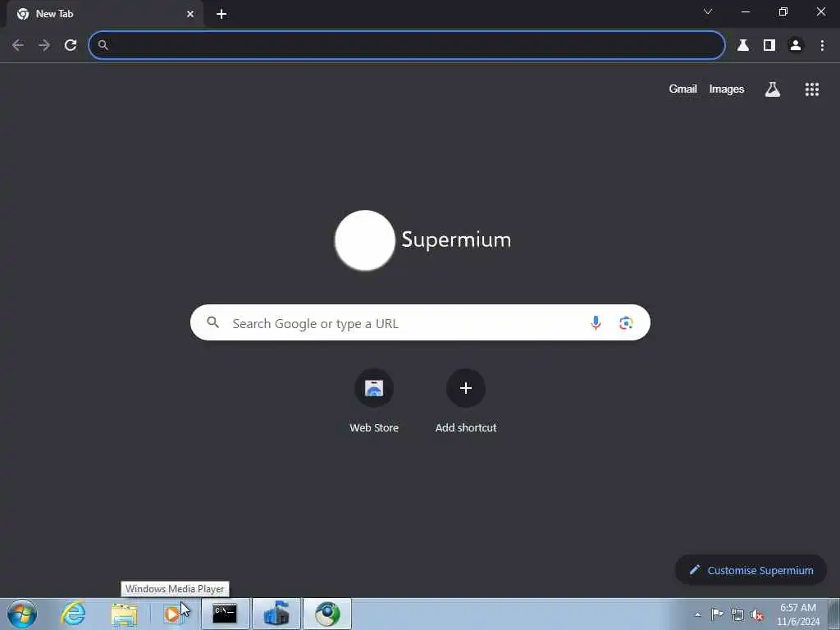Click the Add shortcut button
Viewport: 840px width, 630px height.
(466, 400)
